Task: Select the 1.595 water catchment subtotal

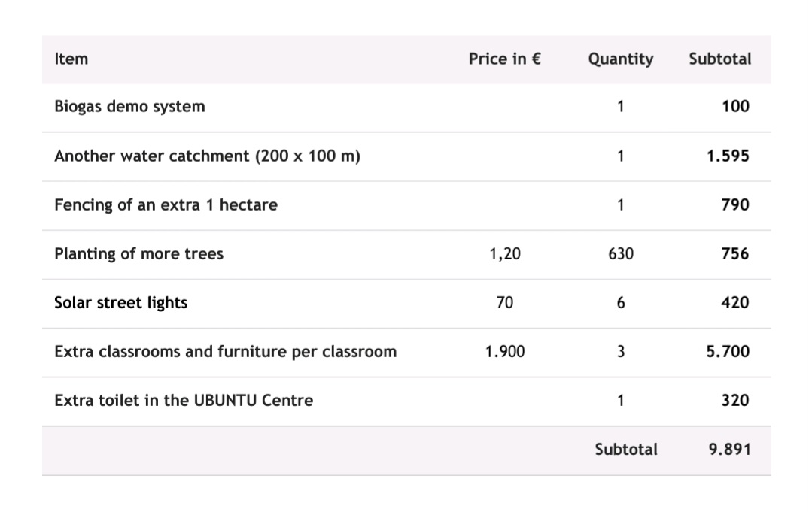Action: tap(728, 156)
